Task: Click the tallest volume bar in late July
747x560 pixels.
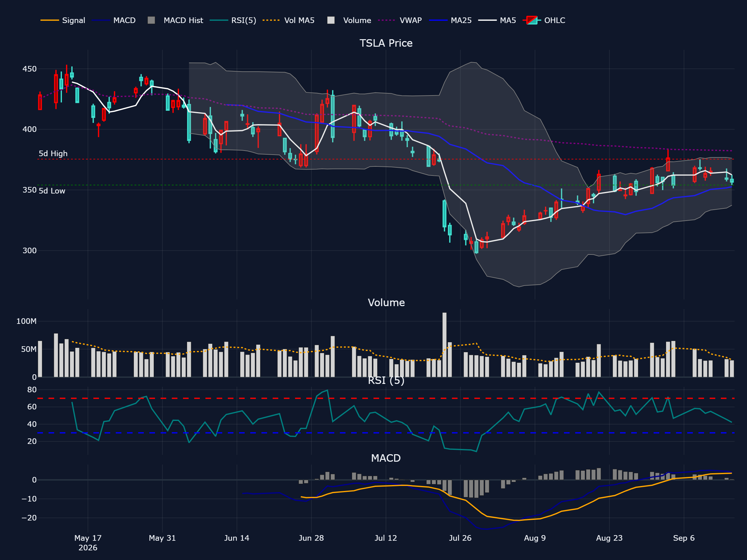Action: [x=444, y=345]
